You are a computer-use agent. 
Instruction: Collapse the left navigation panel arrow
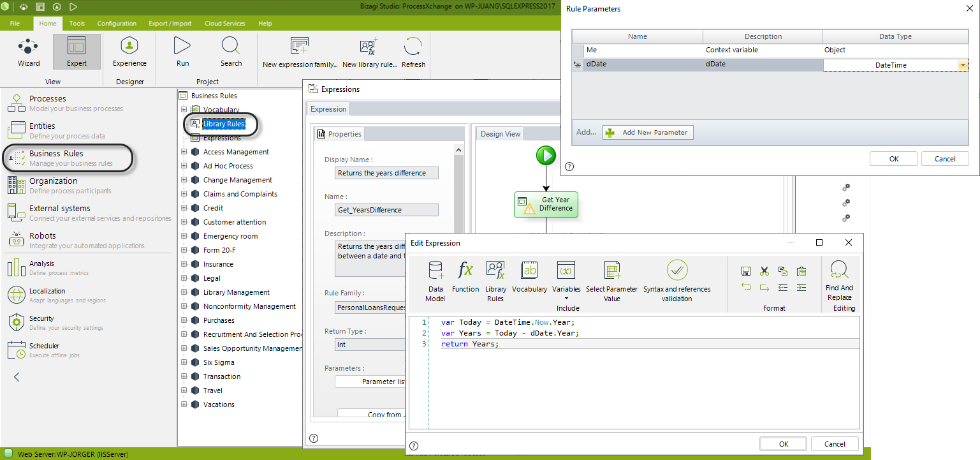click(x=17, y=377)
